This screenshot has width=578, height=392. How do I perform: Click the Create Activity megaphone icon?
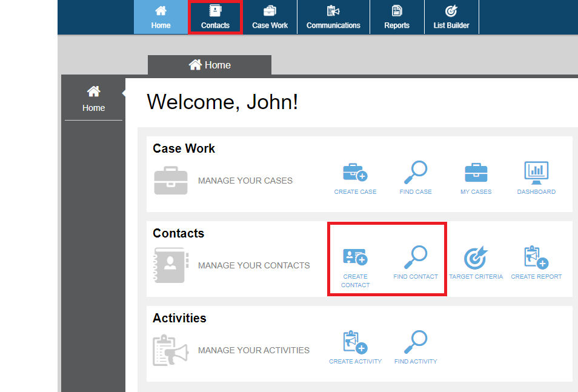coord(355,342)
